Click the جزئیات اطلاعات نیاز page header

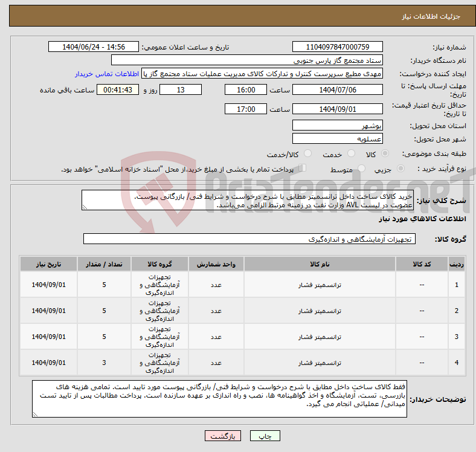(x=431, y=16)
